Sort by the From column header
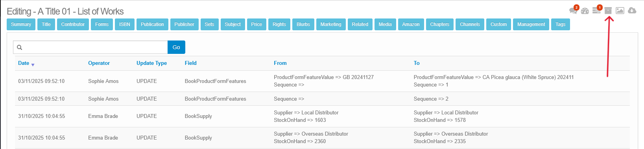The image size is (644, 149). (x=280, y=63)
